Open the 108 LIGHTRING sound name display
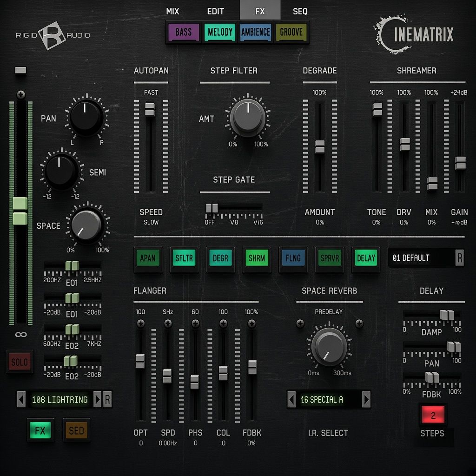The height and width of the screenshot is (476, 476). coord(60,399)
